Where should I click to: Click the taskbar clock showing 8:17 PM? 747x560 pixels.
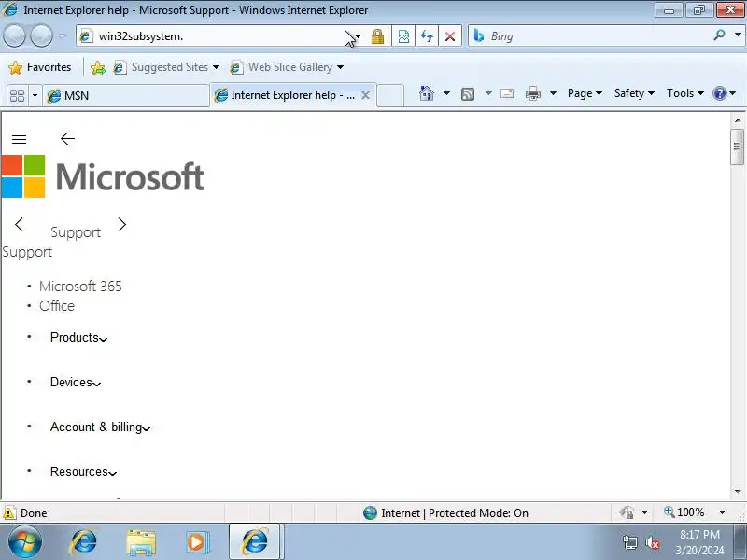pyautogui.click(x=699, y=542)
